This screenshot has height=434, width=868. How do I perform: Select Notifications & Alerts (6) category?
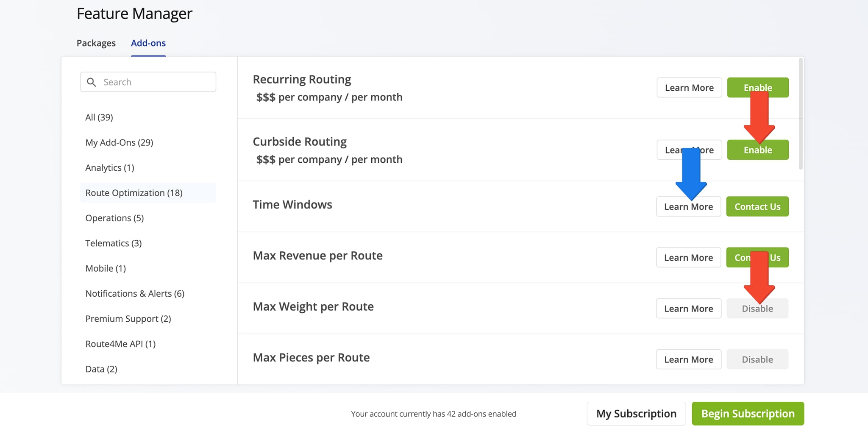(x=135, y=294)
